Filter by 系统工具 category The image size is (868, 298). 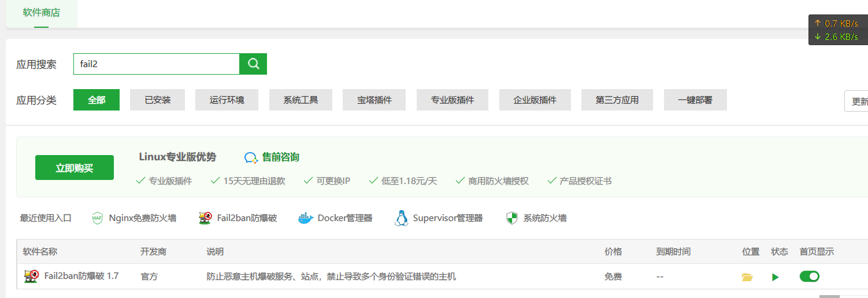click(x=301, y=100)
